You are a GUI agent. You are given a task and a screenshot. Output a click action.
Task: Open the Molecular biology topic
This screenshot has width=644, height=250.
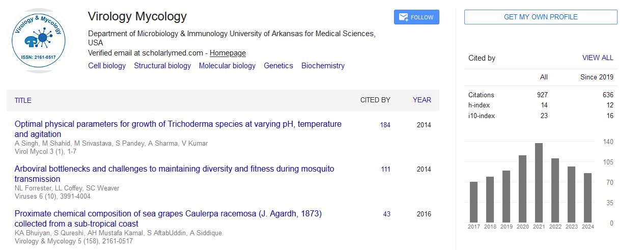point(227,66)
